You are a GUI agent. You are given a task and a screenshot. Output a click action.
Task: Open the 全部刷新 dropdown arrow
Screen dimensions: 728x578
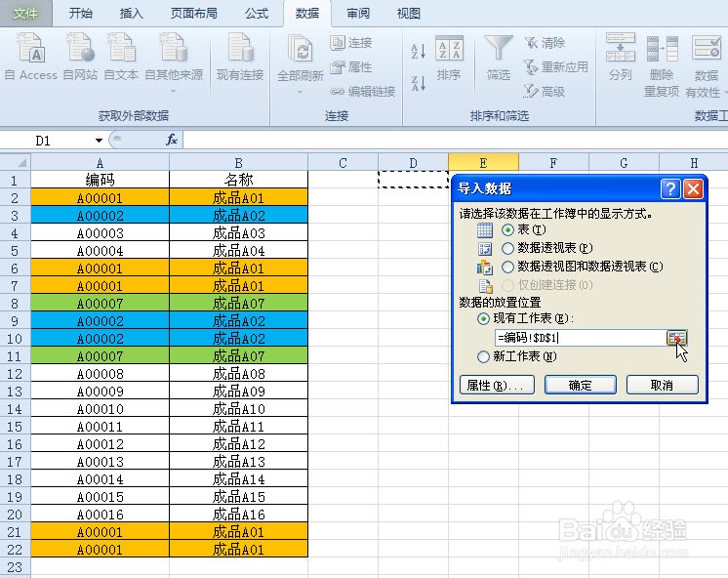point(300,92)
